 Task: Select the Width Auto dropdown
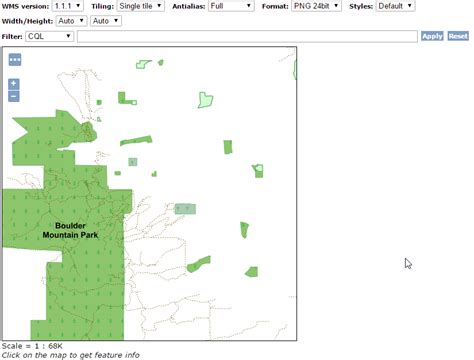coord(71,21)
